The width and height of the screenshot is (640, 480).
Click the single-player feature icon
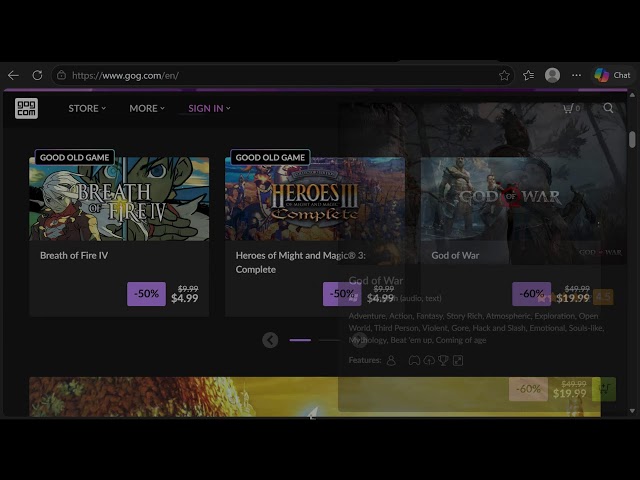pyautogui.click(x=391, y=360)
